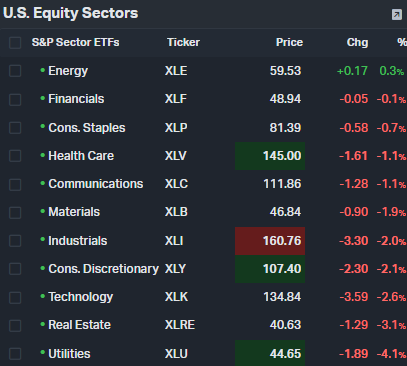Check the Health Care row checkbox
This screenshot has width=407, height=366.
(15, 156)
